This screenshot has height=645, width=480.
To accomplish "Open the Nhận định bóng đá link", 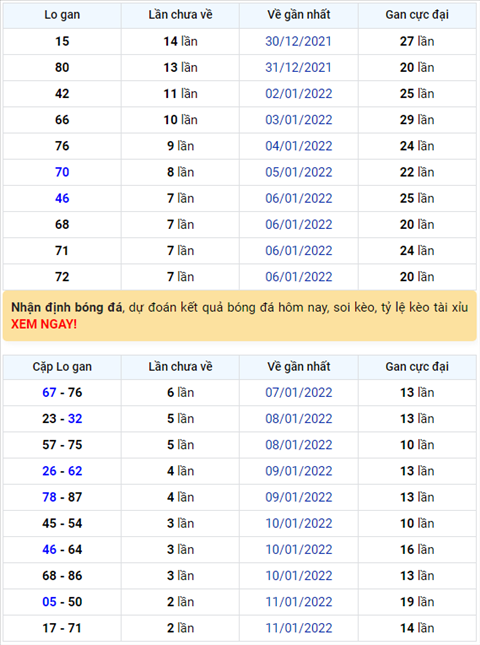I will point(67,307).
